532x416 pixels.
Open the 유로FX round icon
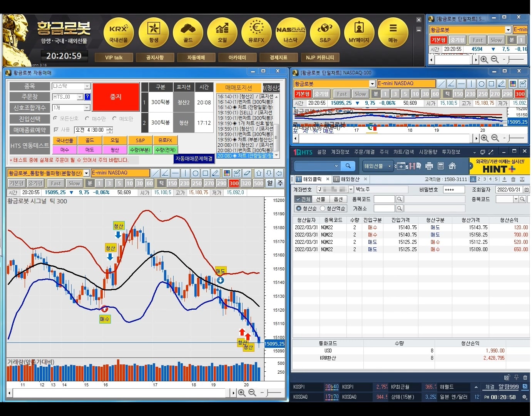256,32
